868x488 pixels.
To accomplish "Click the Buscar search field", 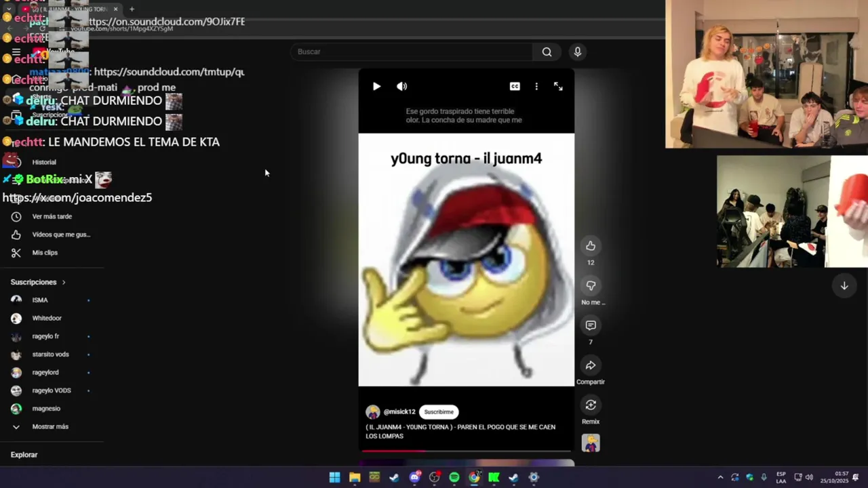I will click(x=412, y=52).
